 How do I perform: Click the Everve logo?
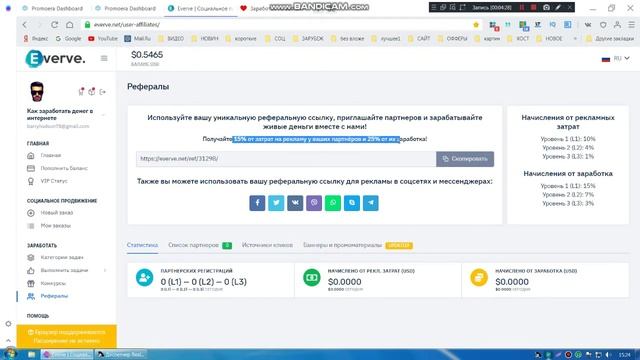(56, 58)
